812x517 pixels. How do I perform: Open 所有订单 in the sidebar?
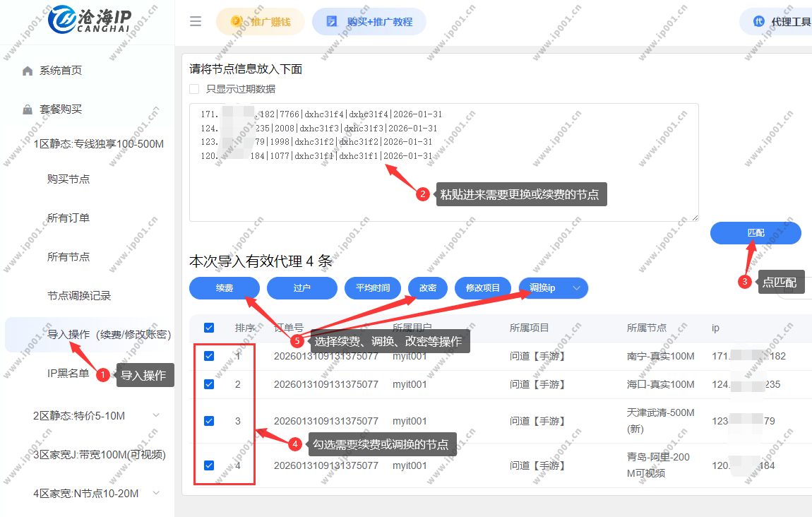tap(68, 218)
